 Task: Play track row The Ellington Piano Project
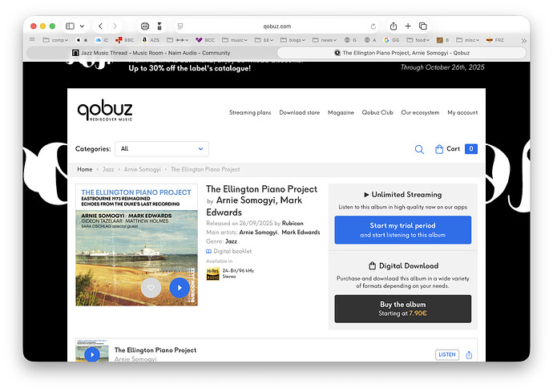[x=92, y=354]
